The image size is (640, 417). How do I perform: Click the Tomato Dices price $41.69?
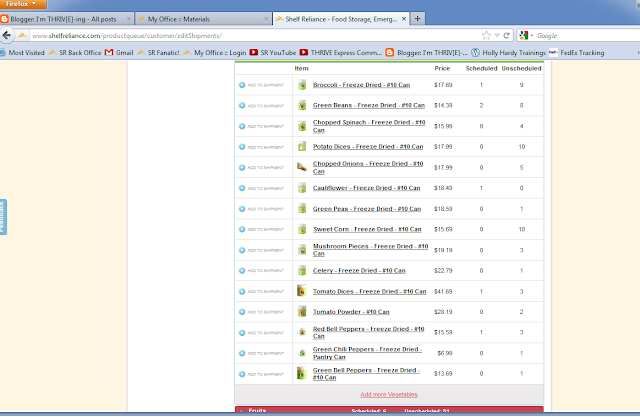pyautogui.click(x=443, y=291)
